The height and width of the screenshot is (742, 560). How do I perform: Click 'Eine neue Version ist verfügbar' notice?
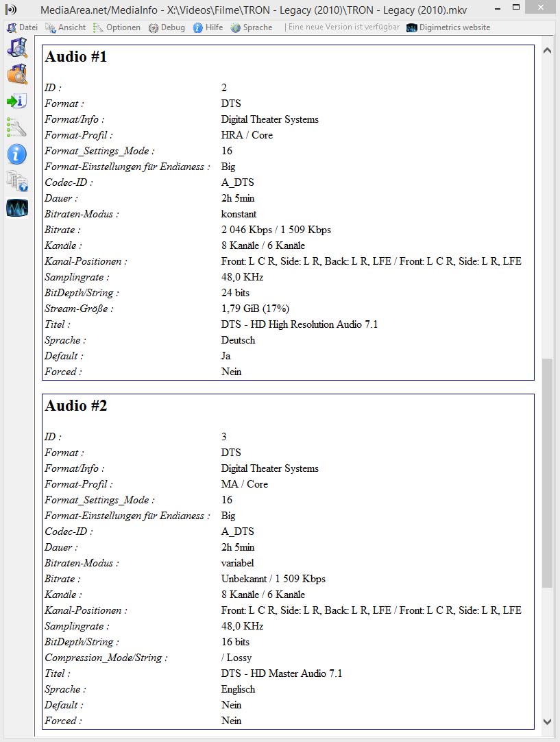(344, 27)
